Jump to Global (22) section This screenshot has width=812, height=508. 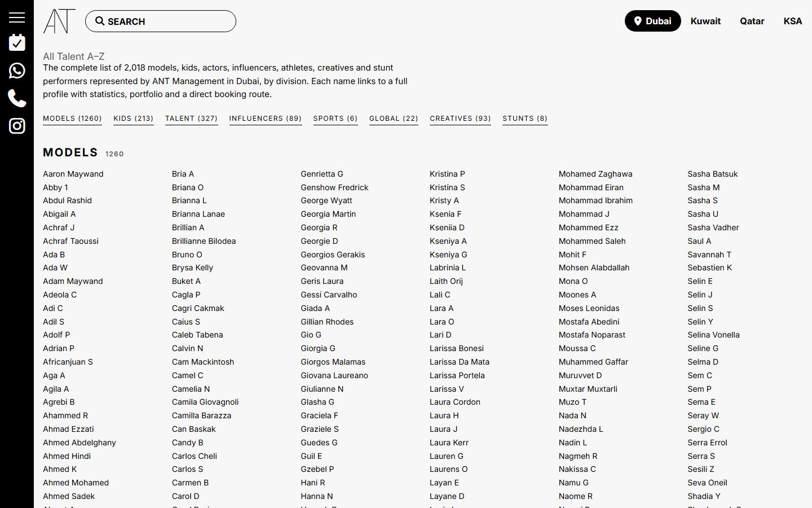pyautogui.click(x=394, y=119)
